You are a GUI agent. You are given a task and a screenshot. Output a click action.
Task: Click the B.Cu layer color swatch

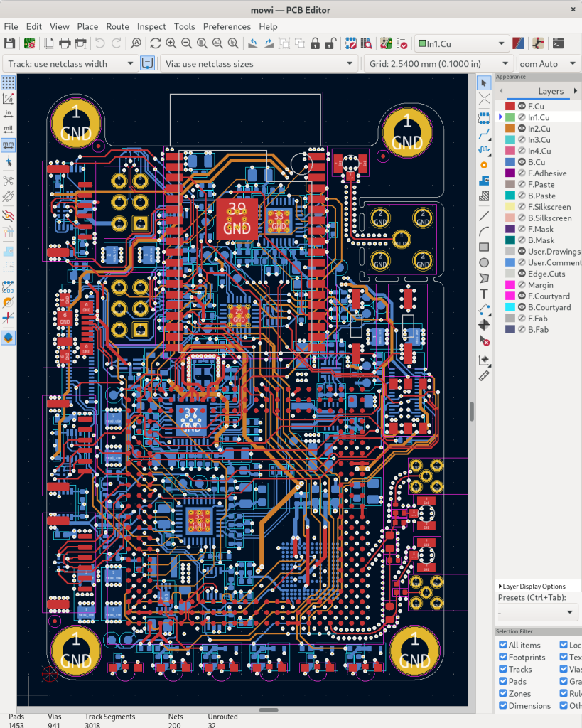pos(510,162)
